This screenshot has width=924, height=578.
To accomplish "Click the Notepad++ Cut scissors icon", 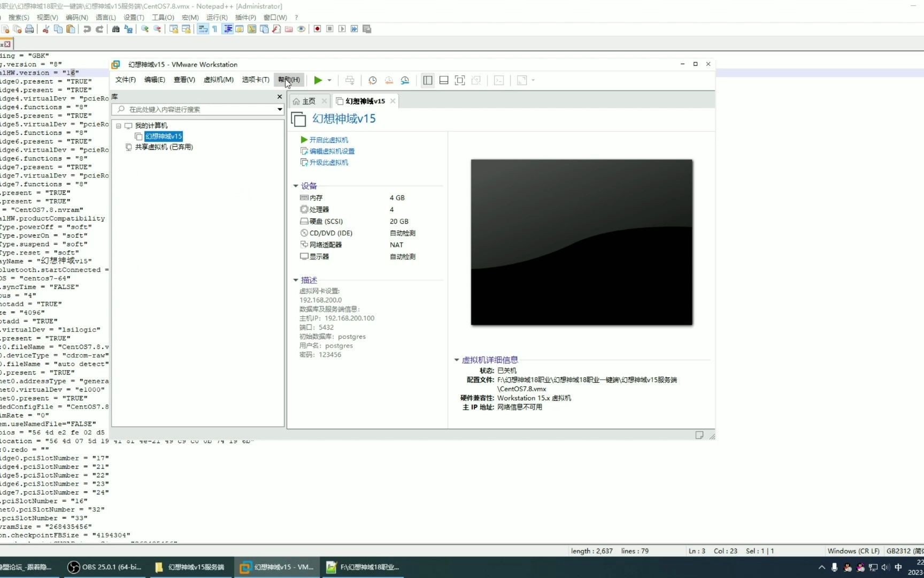I will click(46, 29).
